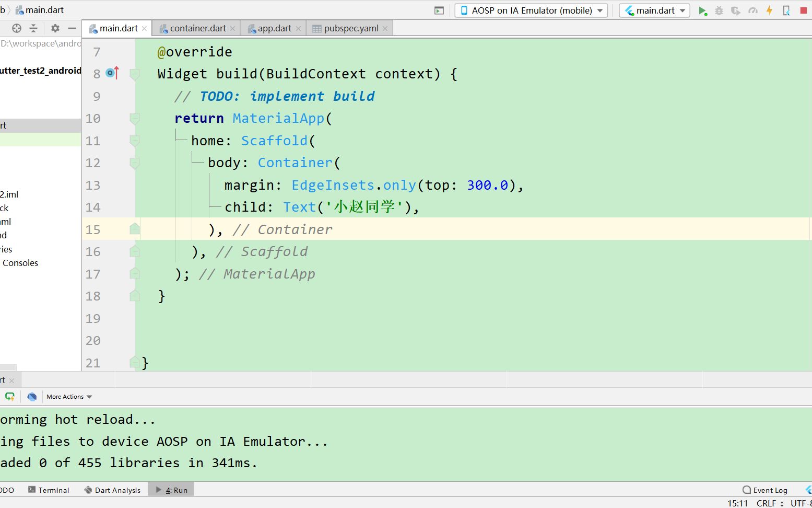Screen dimensions: 812x508
Task: Select the Consoles item in project tree
Action: pos(20,263)
